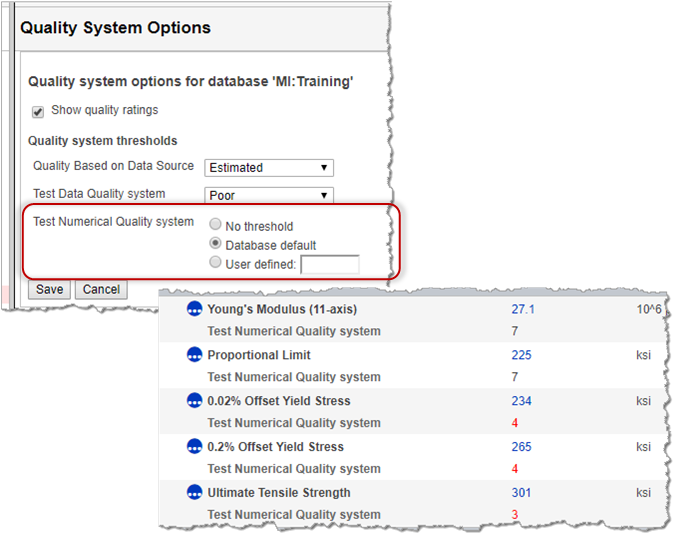The height and width of the screenshot is (537, 678).
Task: Open the Proportional Limit value 225 link
Action: [x=521, y=355]
